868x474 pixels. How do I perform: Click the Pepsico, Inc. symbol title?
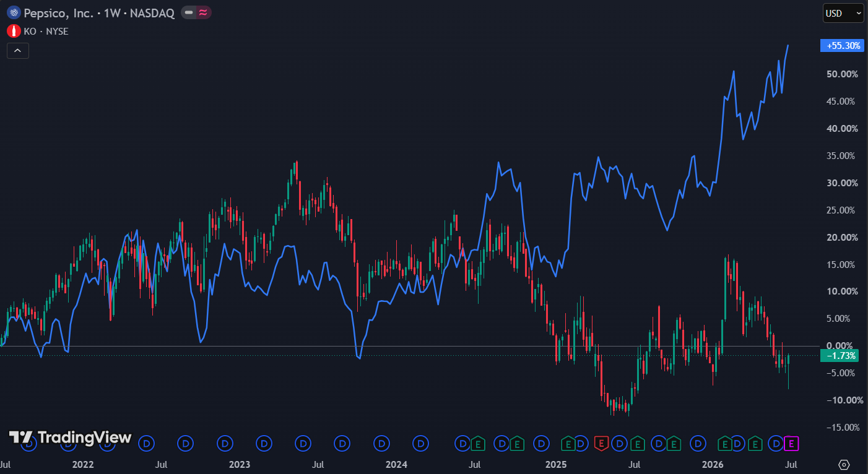[x=59, y=12]
